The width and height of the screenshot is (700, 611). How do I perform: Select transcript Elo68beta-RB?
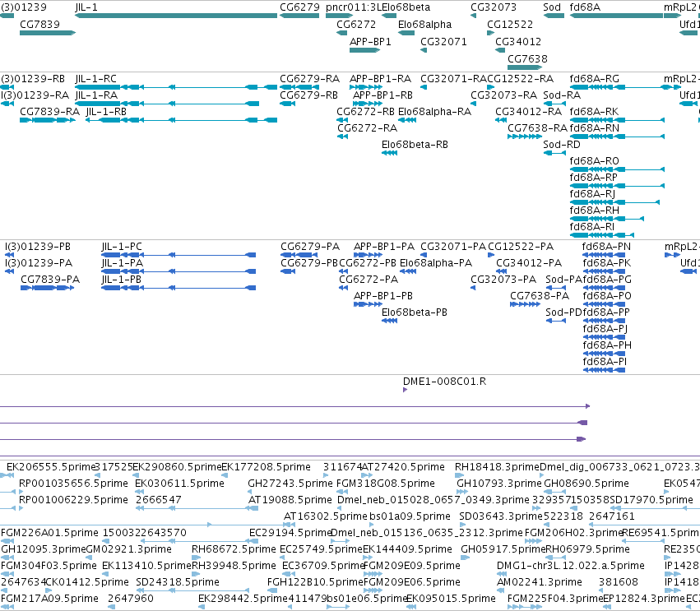tap(415, 145)
